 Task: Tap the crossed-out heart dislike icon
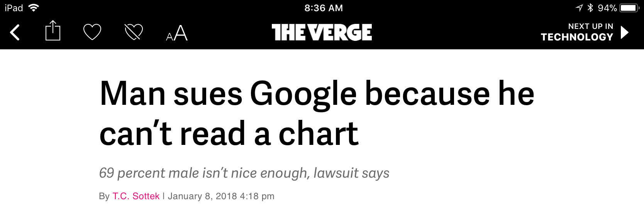134,32
